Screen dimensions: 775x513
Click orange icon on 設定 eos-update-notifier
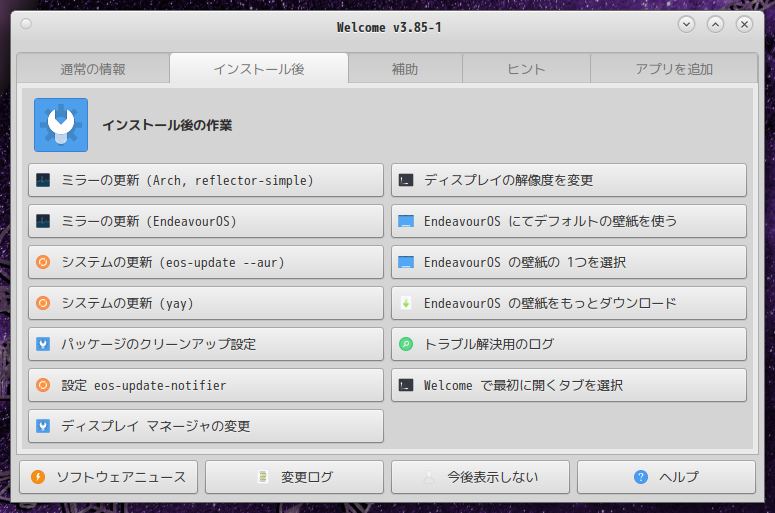[43, 385]
